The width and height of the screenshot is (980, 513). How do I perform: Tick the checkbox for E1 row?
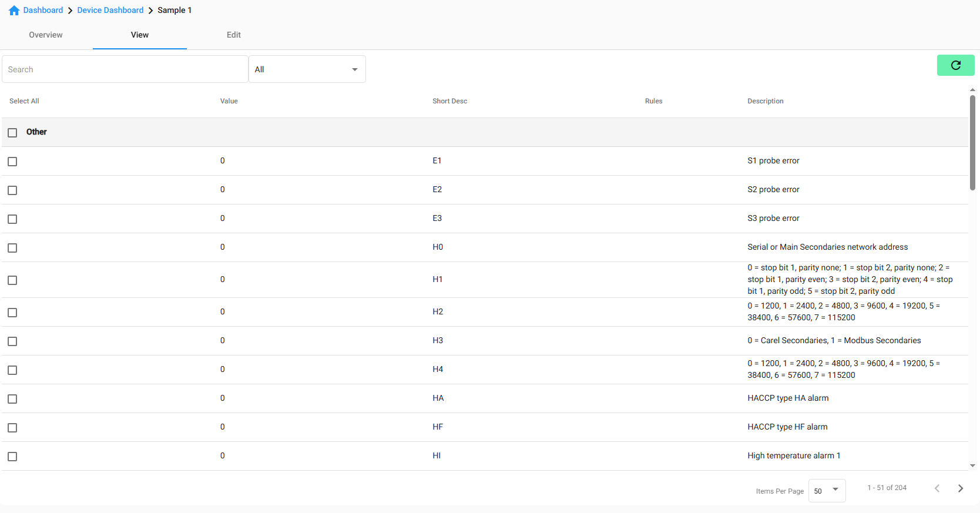pos(12,162)
